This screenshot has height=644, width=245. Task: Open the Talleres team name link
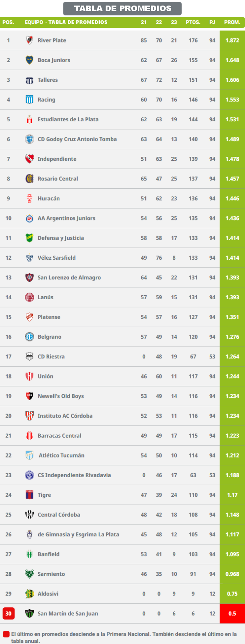[x=48, y=80]
